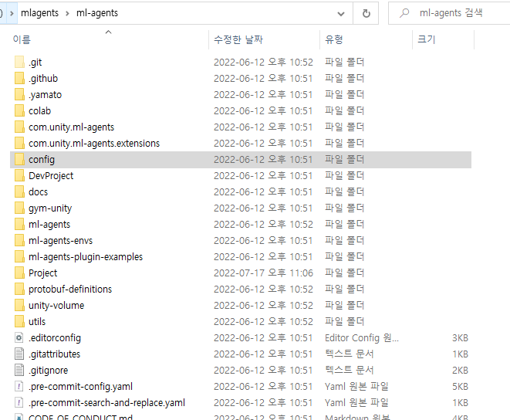510x420 pixels.
Task: Select the ml-agents-envs folder name
Action: (60, 241)
